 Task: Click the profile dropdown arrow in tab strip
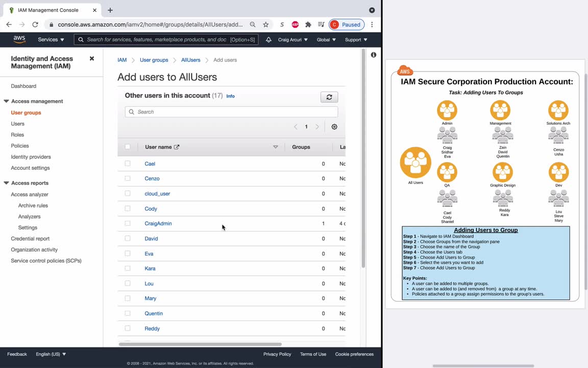tap(372, 10)
